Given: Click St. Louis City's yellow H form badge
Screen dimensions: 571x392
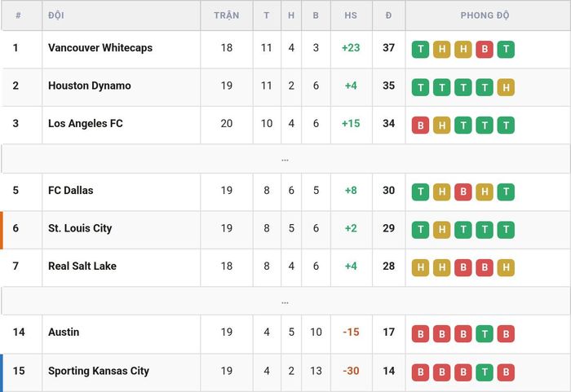Looking at the screenshot, I should click(442, 230).
